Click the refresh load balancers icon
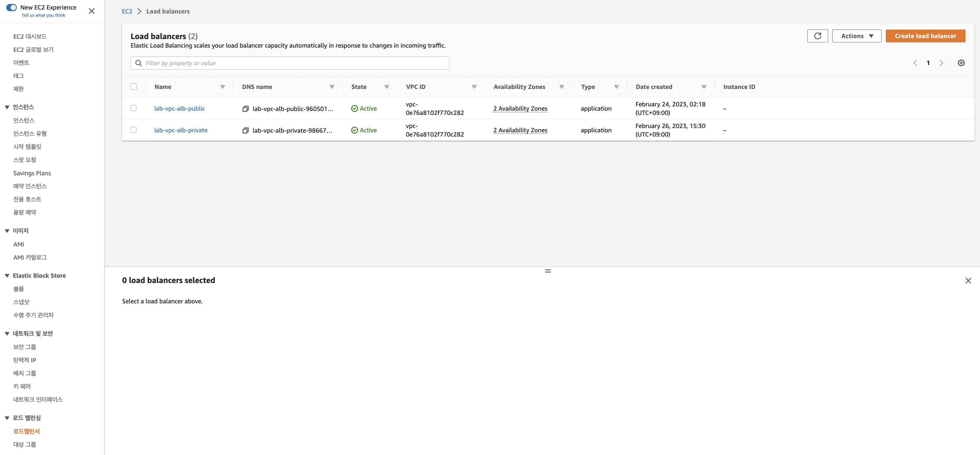This screenshot has height=455, width=980. click(817, 36)
